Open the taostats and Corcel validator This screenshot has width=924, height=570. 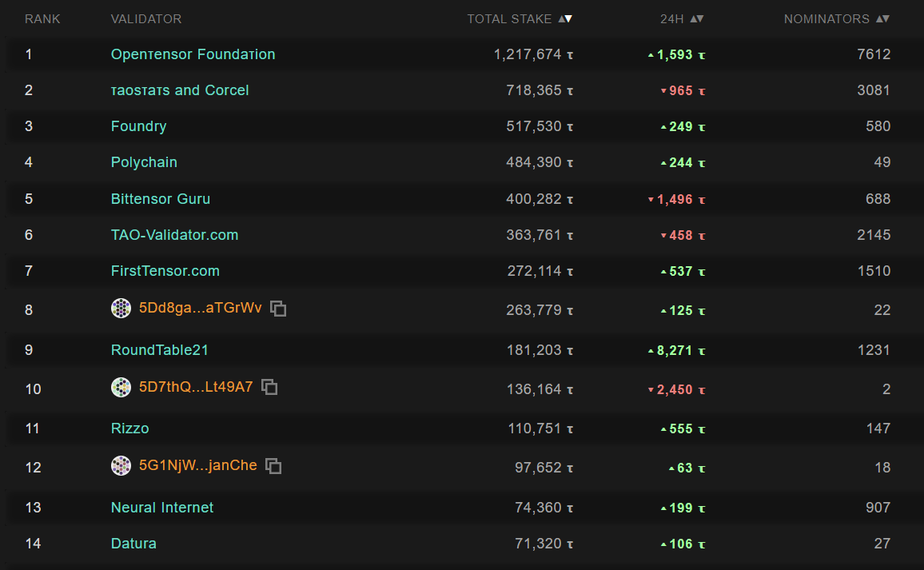pos(180,90)
